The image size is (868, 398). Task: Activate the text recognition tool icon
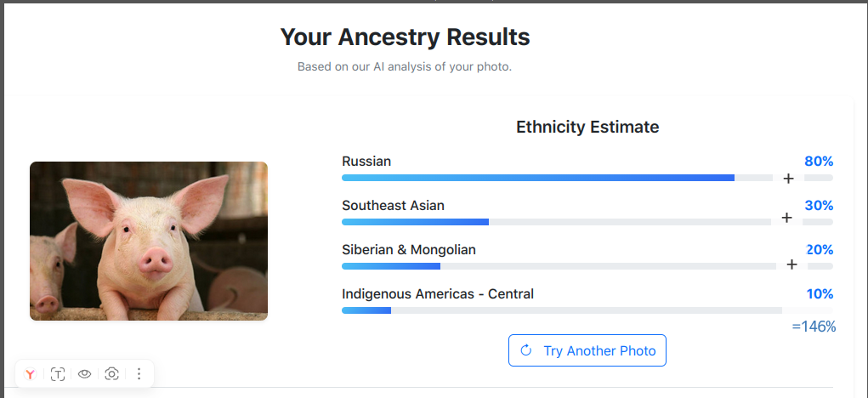click(x=58, y=374)
